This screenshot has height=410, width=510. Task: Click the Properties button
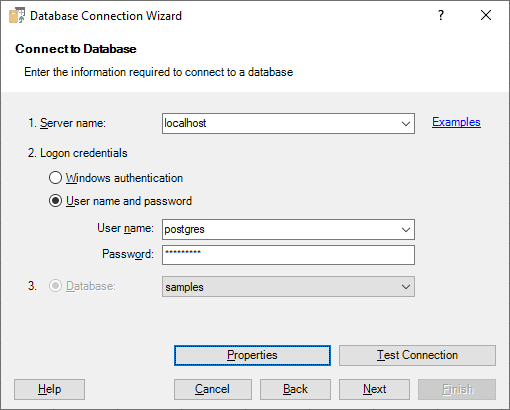252,355
